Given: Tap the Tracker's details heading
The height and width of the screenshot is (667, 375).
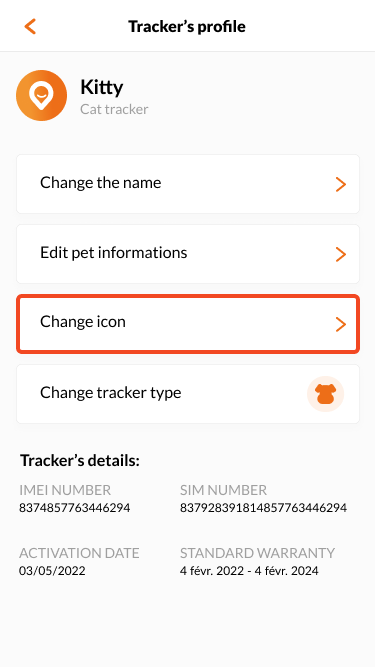Looking at the screenshot, I should tap(80, 460).
